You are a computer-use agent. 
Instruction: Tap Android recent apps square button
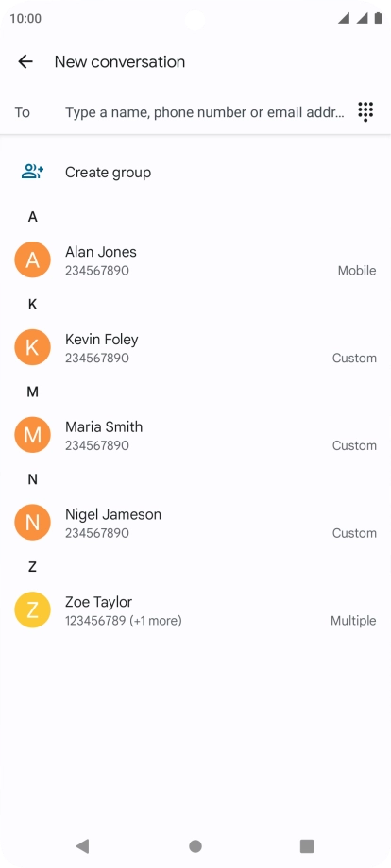(x=307, y=846)
